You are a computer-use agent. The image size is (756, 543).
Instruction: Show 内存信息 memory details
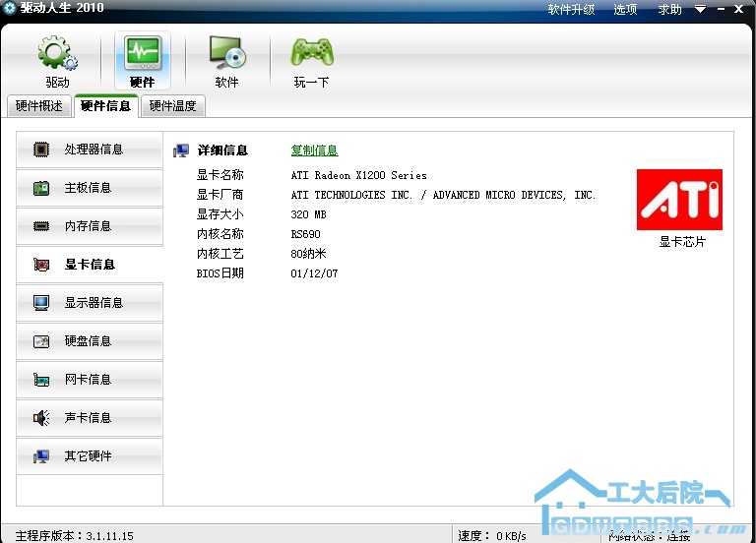coord(90,226)
